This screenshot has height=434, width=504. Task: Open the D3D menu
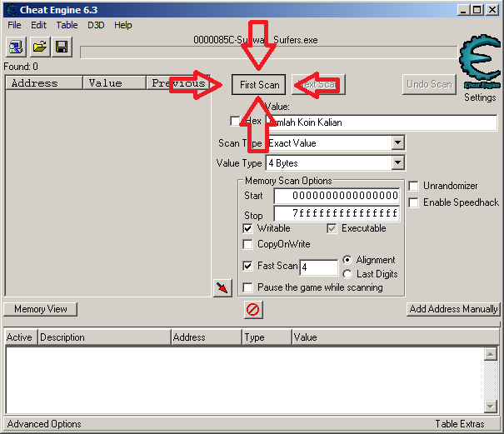pyautogui.click(x=96, y=25)
